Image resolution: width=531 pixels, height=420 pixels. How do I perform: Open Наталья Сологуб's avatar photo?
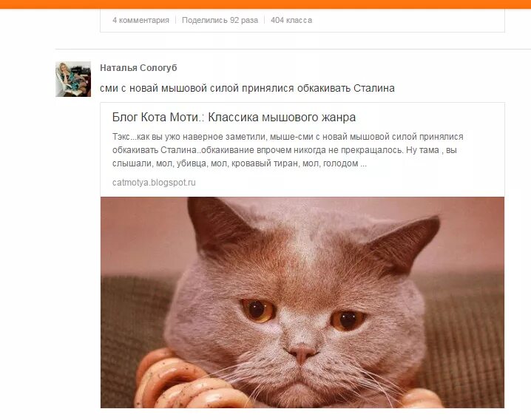click(x=73, y=79)
